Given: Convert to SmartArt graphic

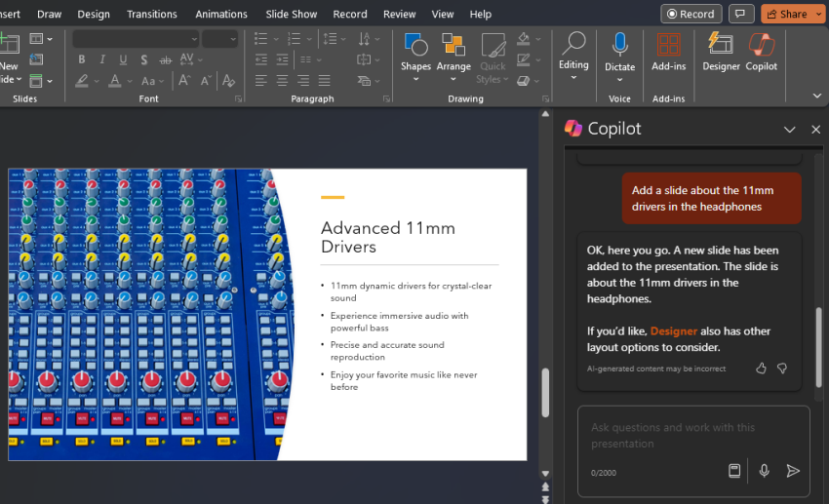Looking at the screenshot, I should [368, 81].
